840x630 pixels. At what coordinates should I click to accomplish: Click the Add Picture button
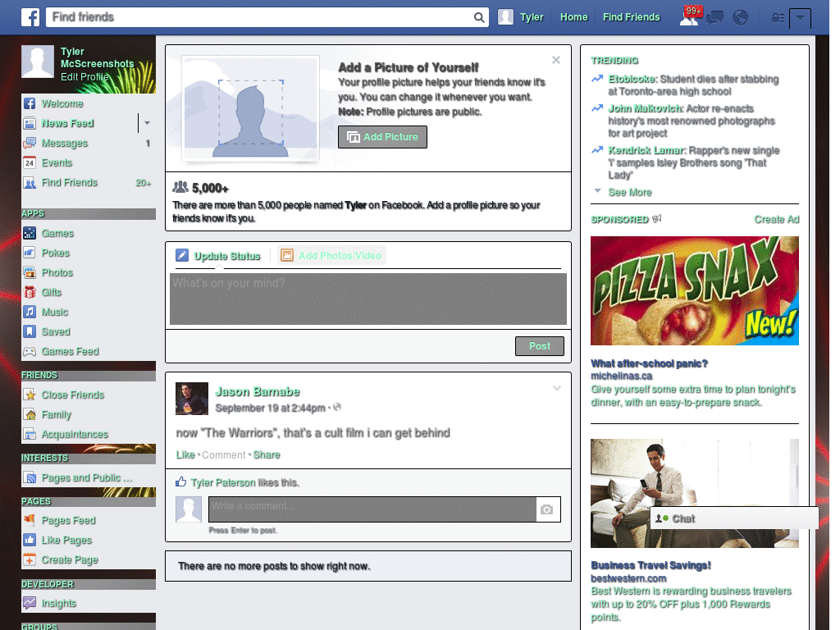[382, 137]
